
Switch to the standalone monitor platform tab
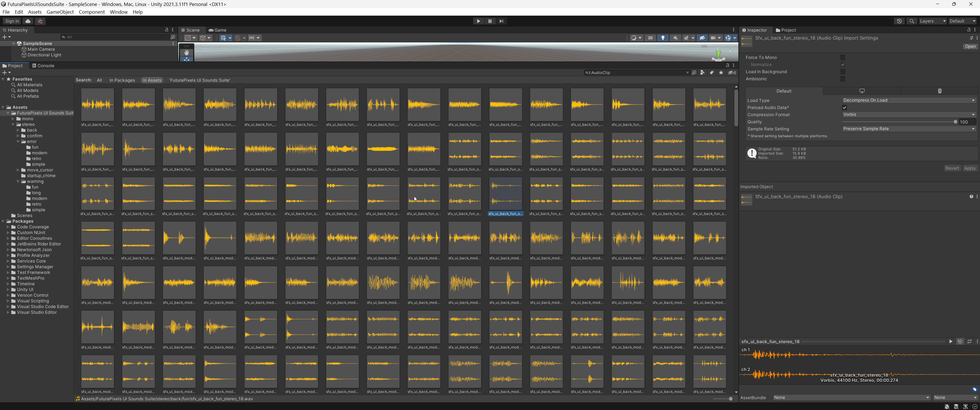[x=862, y=91]
